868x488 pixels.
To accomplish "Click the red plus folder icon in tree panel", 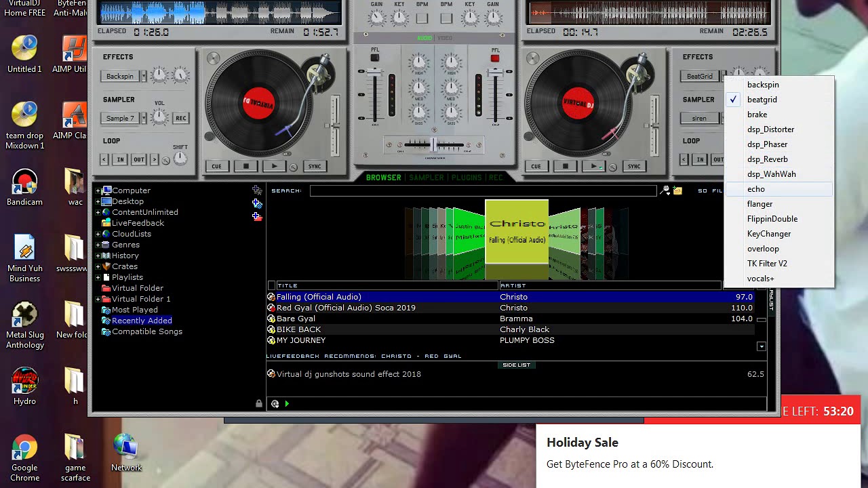I will tap(256, 216).
